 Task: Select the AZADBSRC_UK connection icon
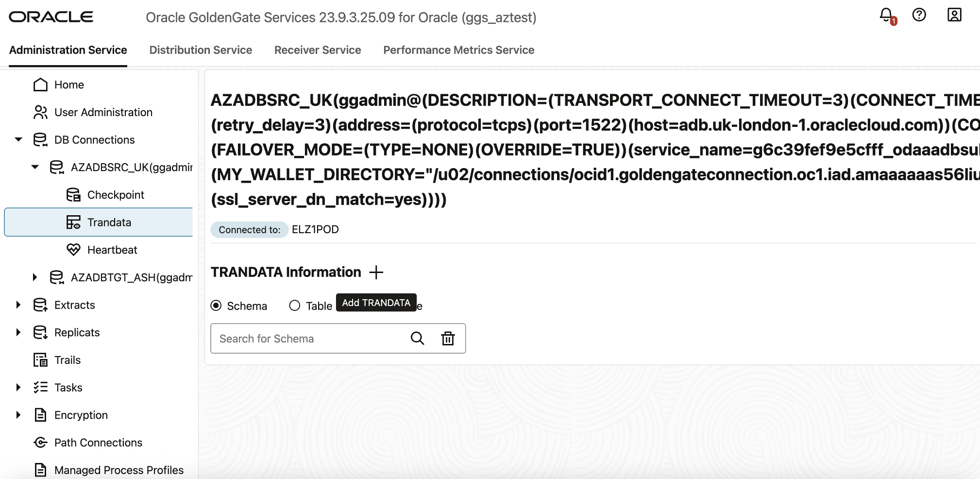(x=57, y=167)
